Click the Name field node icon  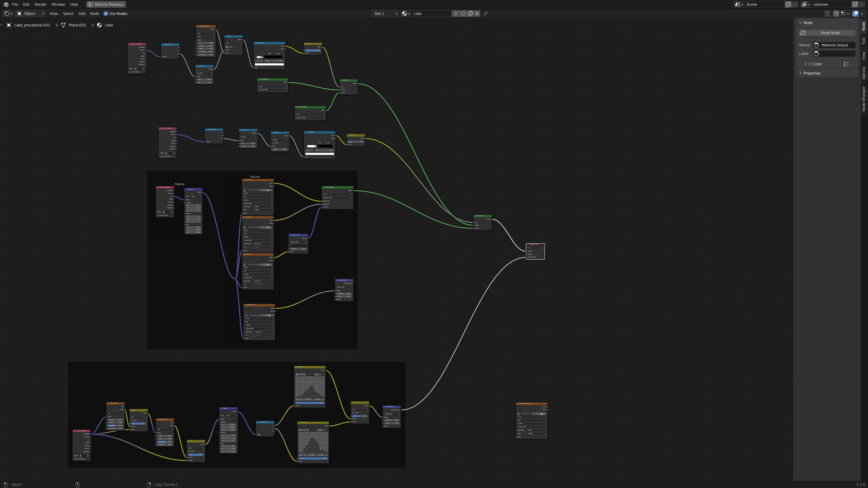pos(817,45)
